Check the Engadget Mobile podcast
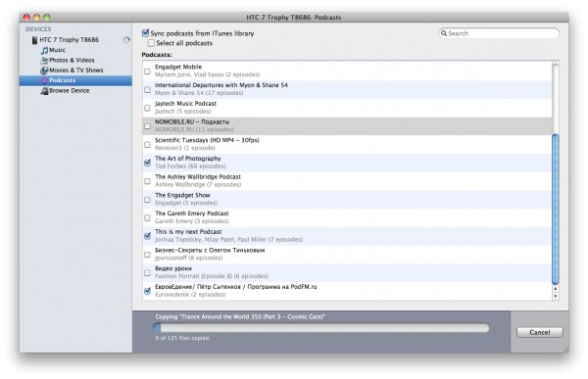The height and width of the screenshot is (379, 588). (x=147, y=71)
